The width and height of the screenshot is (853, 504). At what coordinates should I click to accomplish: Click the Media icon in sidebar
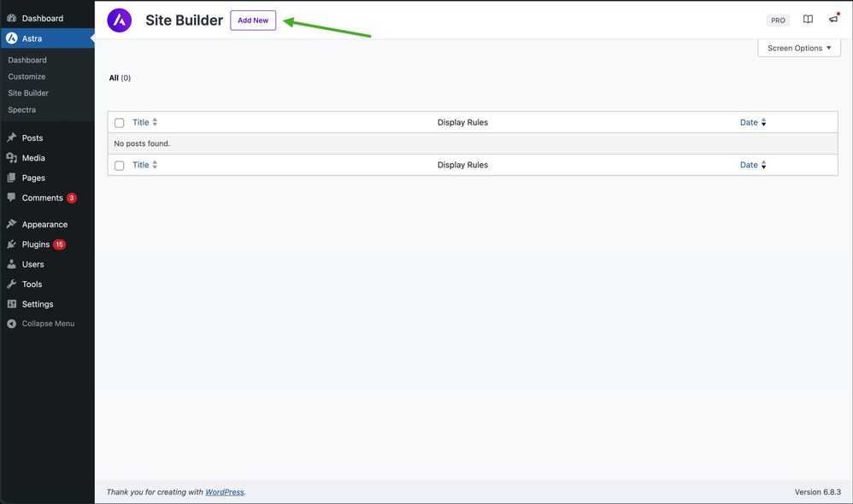12,158
